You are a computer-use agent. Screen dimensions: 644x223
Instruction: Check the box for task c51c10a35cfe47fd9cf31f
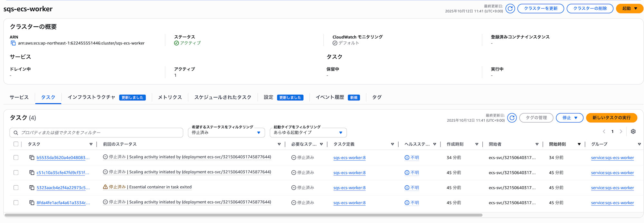16,173
